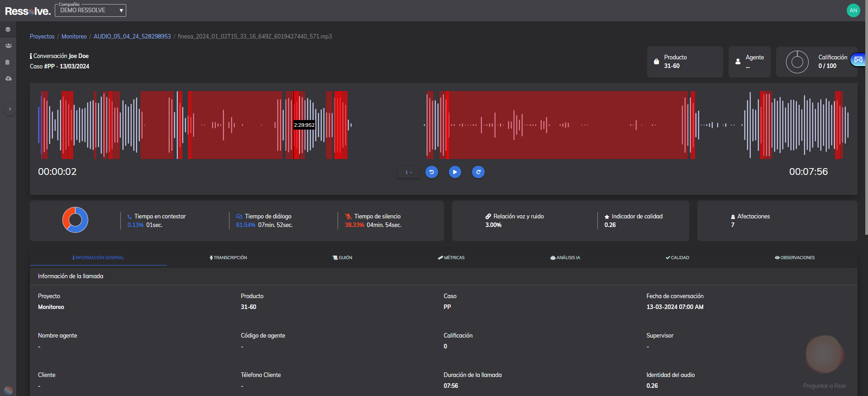This screenshot has height=396, width=868.
Task: Open the playback speed selector
Action: pos(408,172)
